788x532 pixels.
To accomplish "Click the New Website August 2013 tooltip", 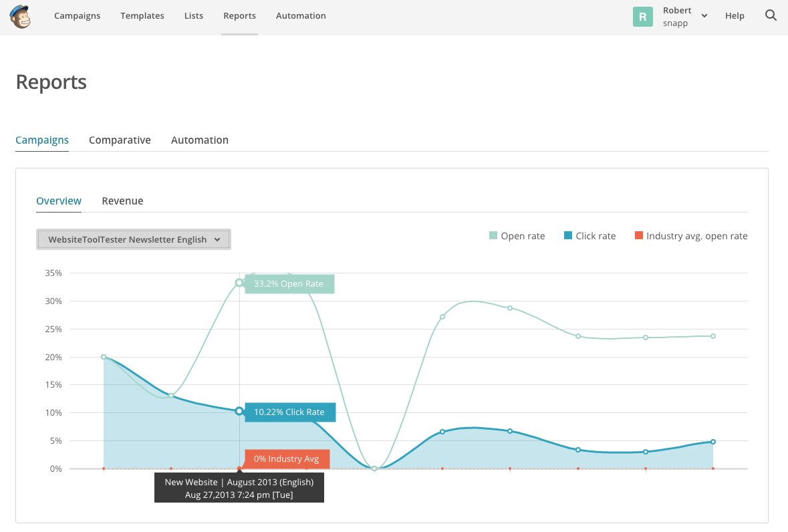I will point(239,488).
